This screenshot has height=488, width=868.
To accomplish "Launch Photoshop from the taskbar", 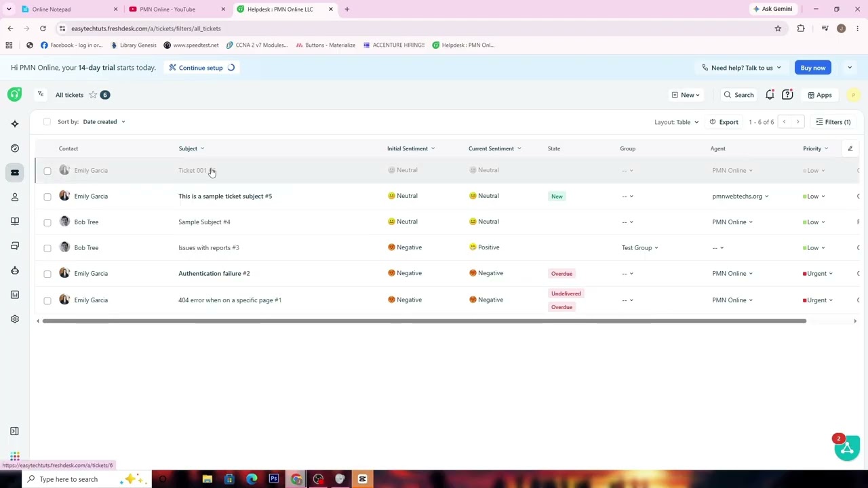I will [x=274, y=479].
